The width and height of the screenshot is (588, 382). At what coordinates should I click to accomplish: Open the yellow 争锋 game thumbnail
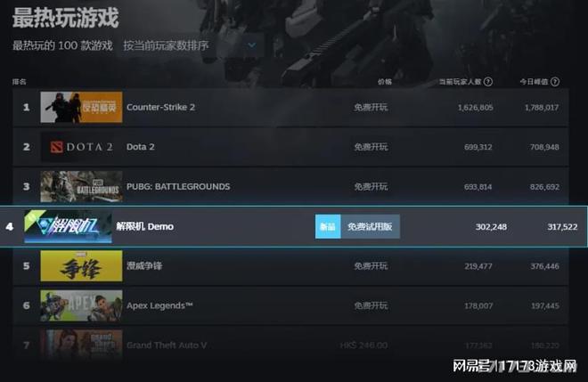coord(81,266)
